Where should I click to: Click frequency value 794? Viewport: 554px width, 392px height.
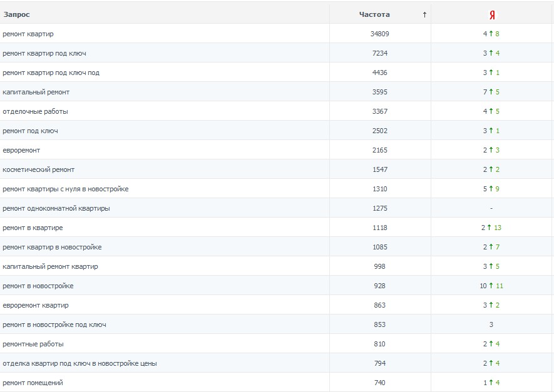point(380,364)
